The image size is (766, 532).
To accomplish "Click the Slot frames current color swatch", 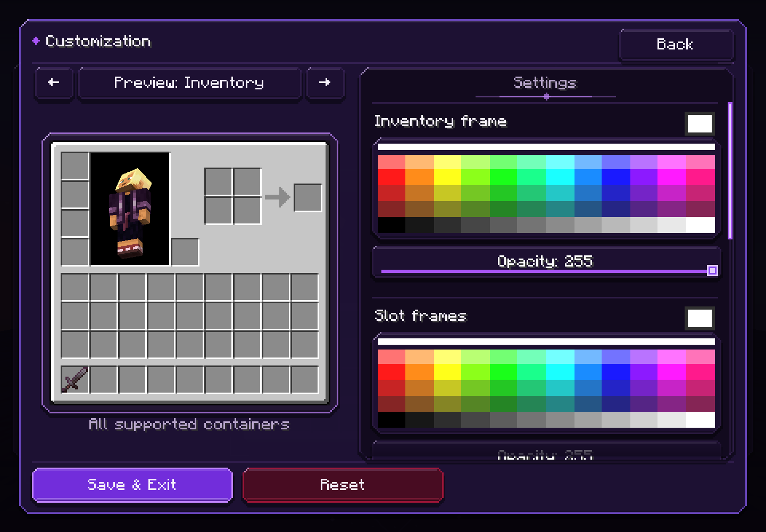I will (x=700, y=318).
